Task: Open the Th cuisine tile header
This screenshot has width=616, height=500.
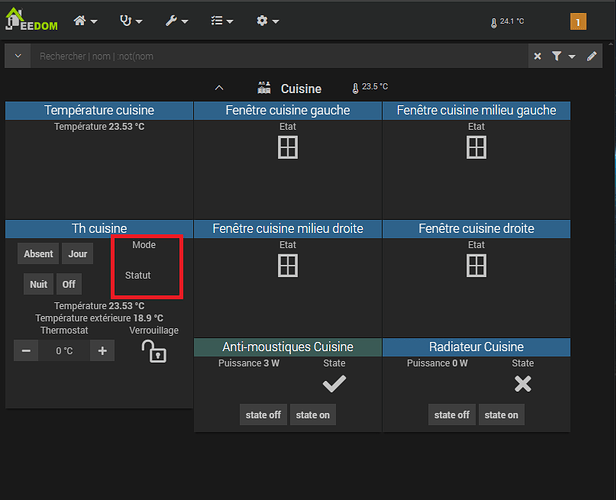Action: [99, 229]
